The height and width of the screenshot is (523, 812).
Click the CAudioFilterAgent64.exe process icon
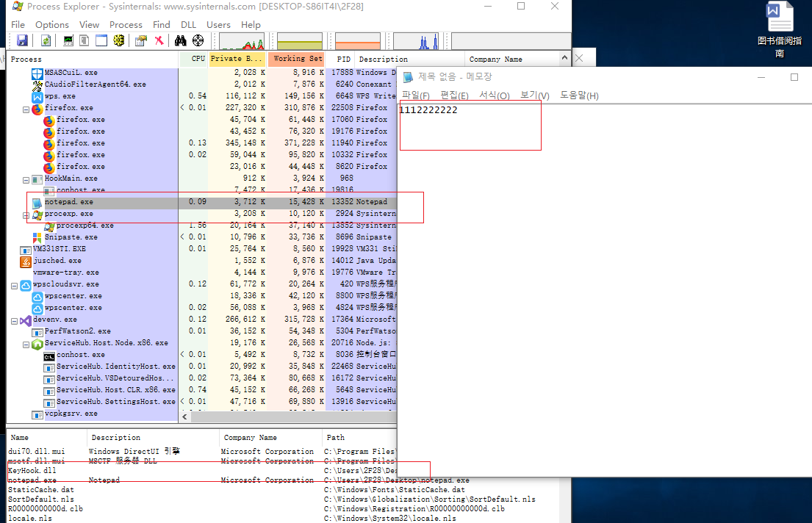(x=37, y=85)
